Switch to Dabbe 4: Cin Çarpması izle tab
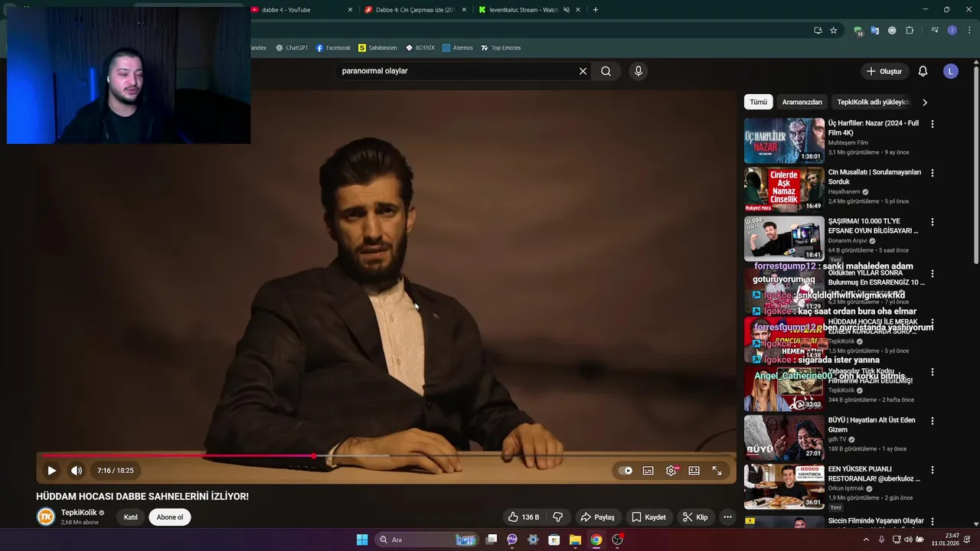The width and height of the screenshot is (980, 551). point(416,10)
